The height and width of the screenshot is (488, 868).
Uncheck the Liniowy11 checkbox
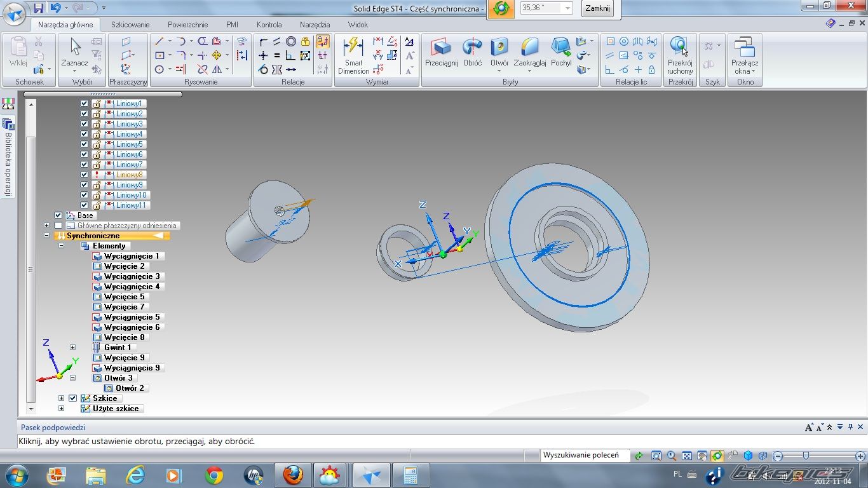coord(84,205)
